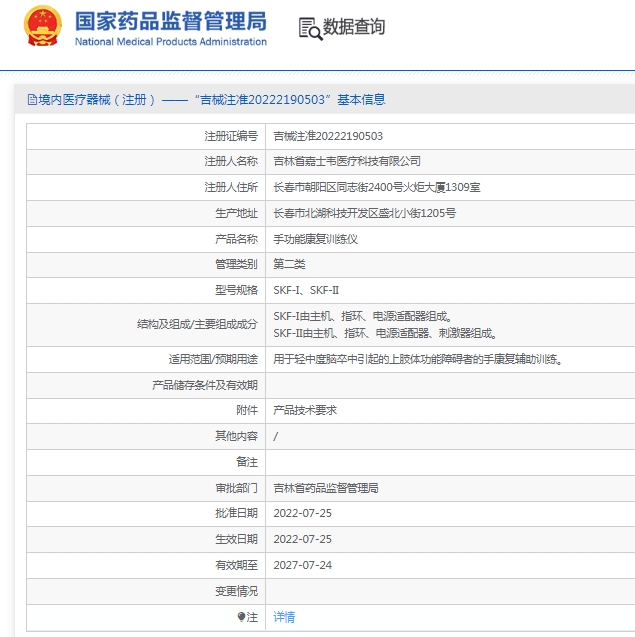
Task: Click 批准日期 value 2022-07-25
Action: 302,513
